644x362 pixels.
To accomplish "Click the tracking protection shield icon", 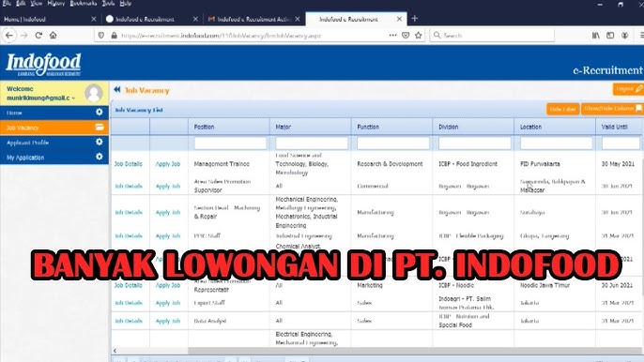I will coord(101,36).
